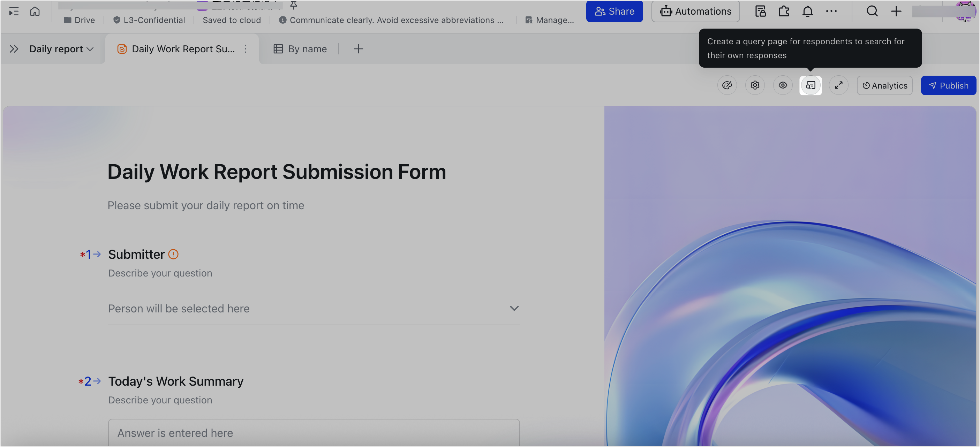Click the pin icon in the top bar
This screenshot has height=447, width=980.
[293, 5]
